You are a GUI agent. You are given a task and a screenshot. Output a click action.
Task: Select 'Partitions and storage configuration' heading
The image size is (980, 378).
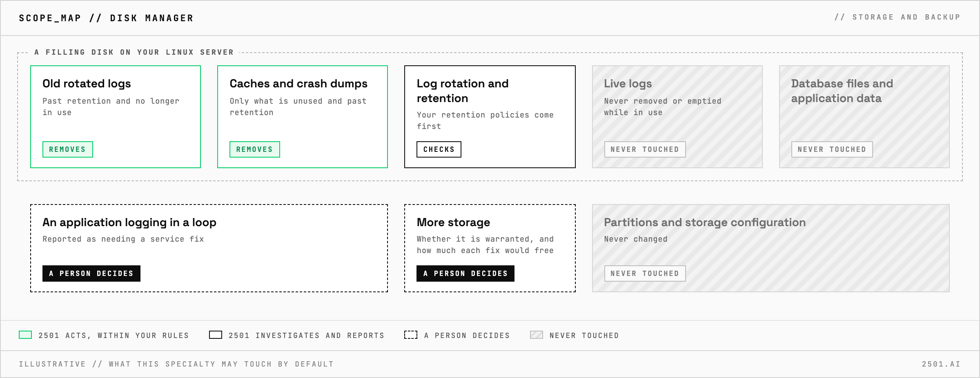[705, 222]
